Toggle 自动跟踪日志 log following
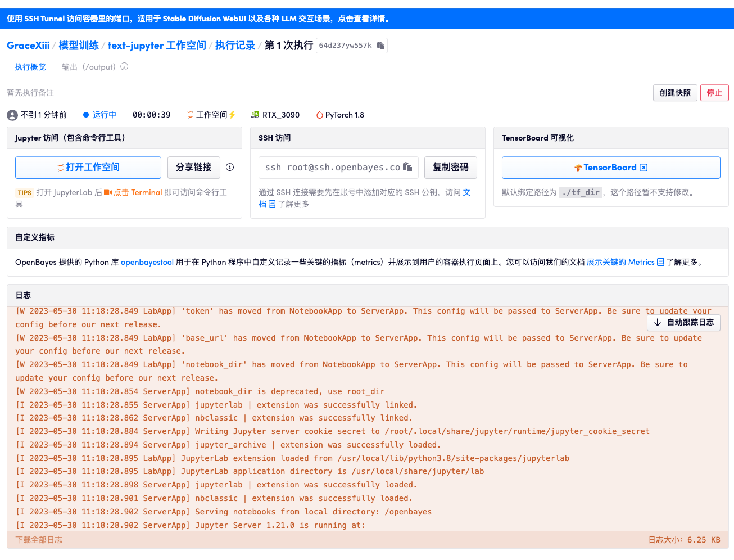Screen dimensions: 734x560 point(683,323)
